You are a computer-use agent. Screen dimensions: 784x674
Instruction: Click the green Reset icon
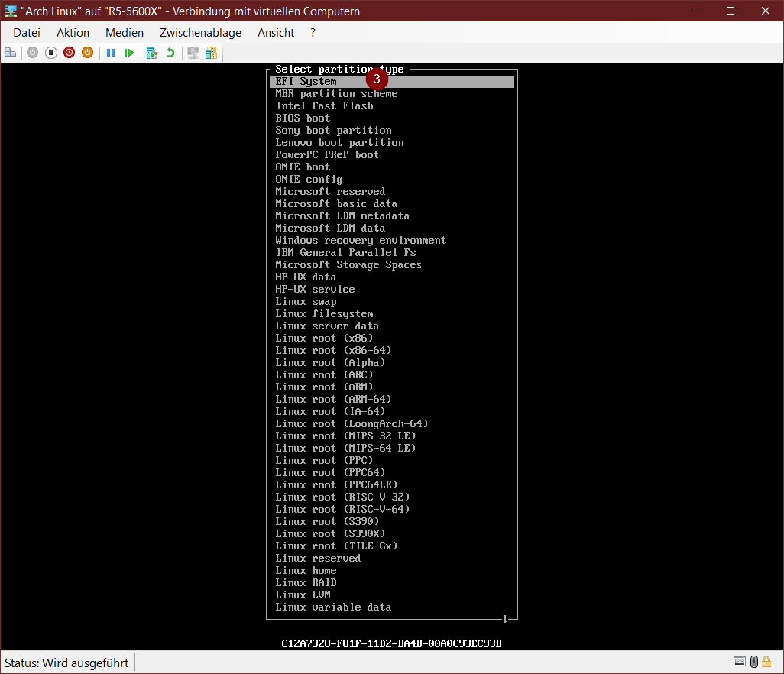click(x=129, y=53)
